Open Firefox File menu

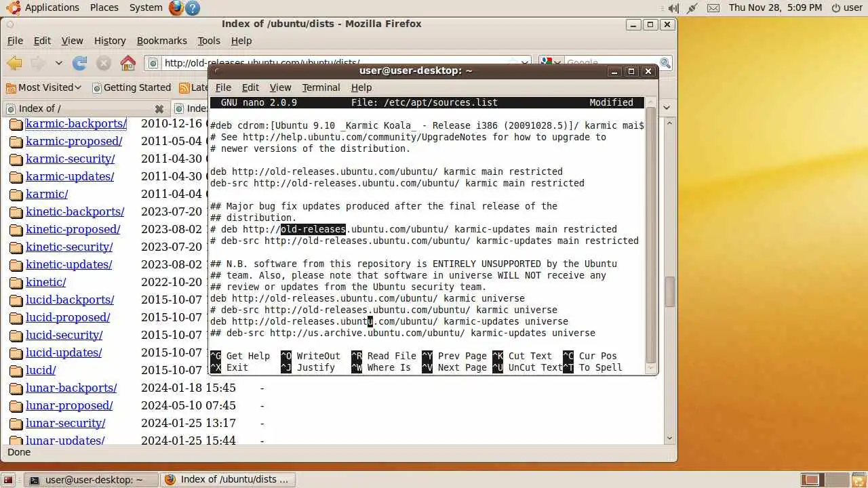(15, 41)
